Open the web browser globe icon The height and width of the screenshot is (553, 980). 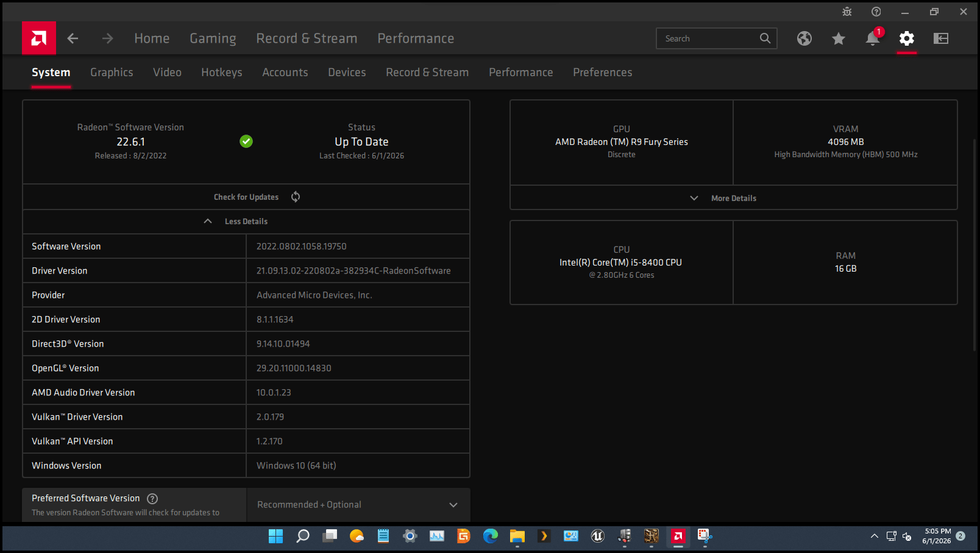pos(804,38)
